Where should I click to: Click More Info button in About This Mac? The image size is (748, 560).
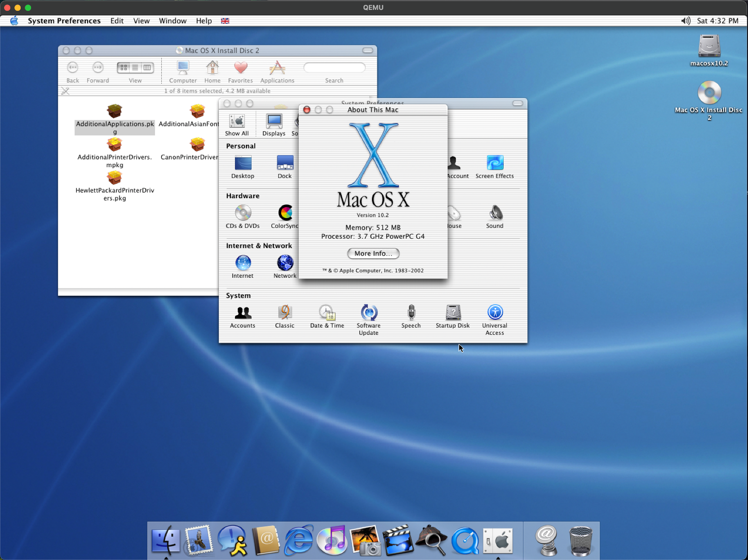[373, 253]
